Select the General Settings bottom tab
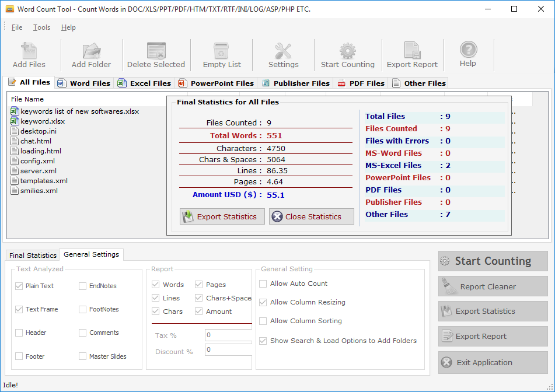 (91, 254)
